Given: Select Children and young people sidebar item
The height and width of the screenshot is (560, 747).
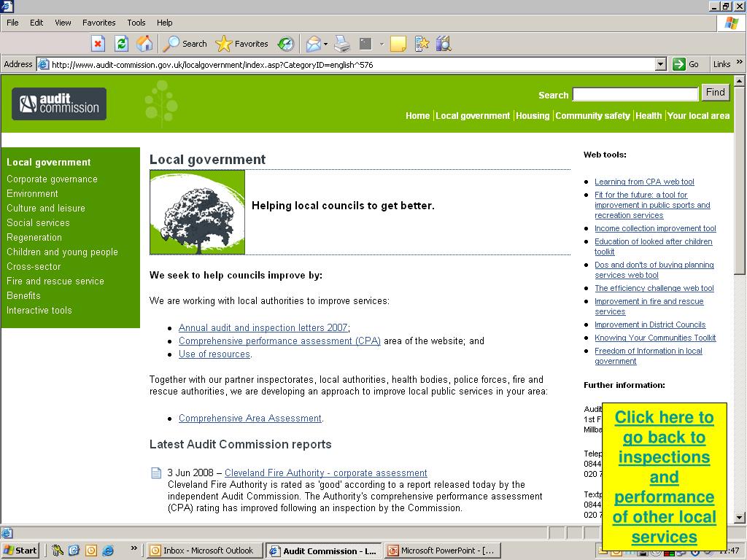Looking at the screenshot, I should coord(62,252).
